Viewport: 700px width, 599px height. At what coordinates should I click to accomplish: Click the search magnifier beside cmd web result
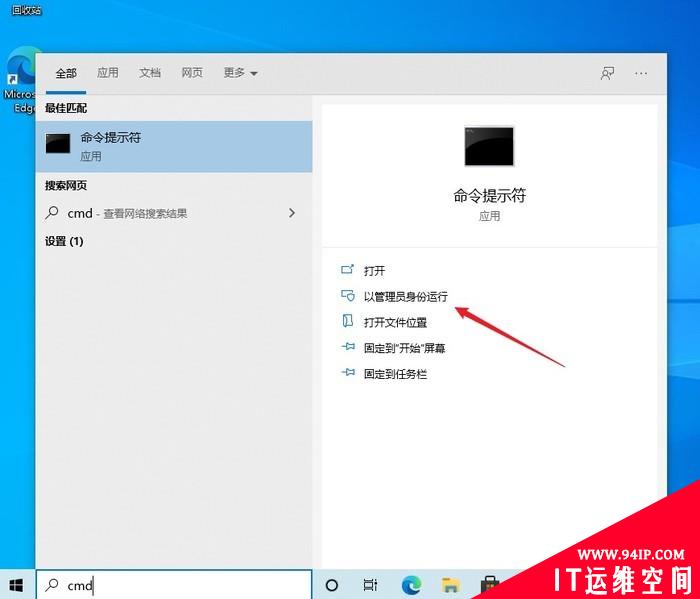[52, 212]
